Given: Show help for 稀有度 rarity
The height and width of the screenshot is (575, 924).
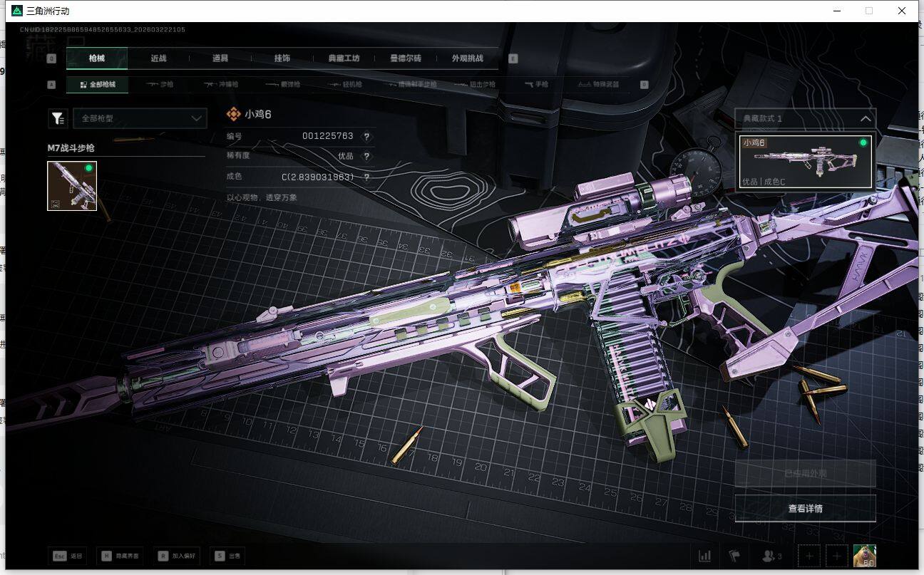Looking at the screenshot, I should [366, 156].
